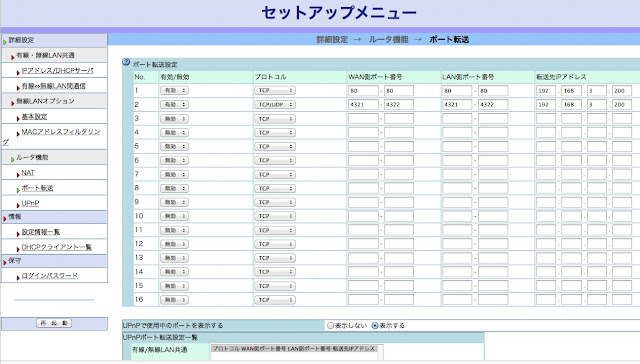
Task: Click the セットアップメニュー title
Action: point(339,13)
